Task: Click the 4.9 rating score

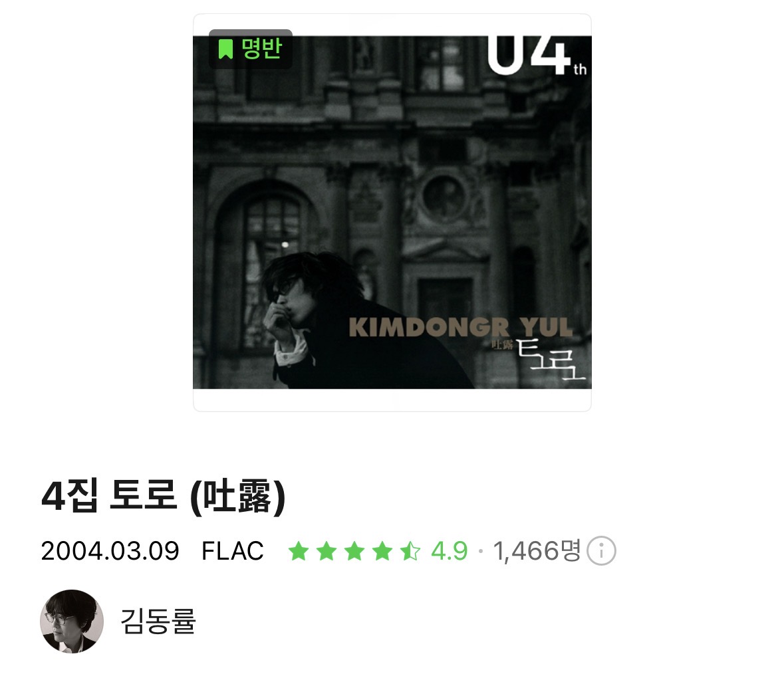Action: (449, 551)
